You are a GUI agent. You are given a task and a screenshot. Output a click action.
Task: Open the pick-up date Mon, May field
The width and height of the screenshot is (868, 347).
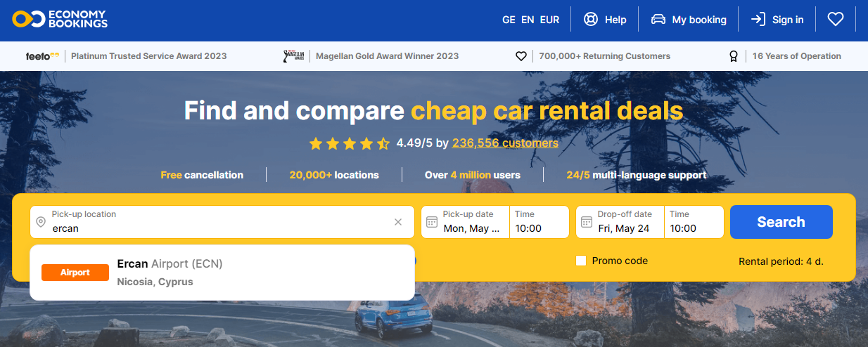pos(466,222)
